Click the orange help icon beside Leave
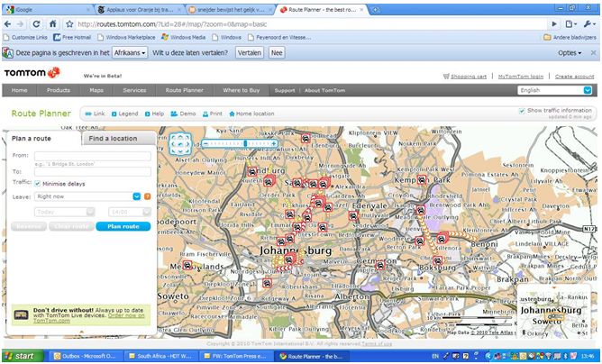This screenshot has width=602, height=364. pyautogui.click(x=148, y=196)
